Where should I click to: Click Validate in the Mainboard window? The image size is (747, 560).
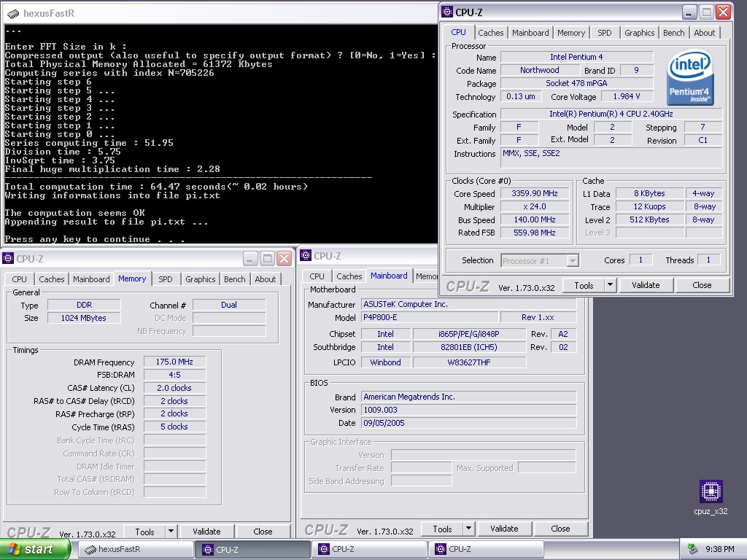[x=504, y=528]
